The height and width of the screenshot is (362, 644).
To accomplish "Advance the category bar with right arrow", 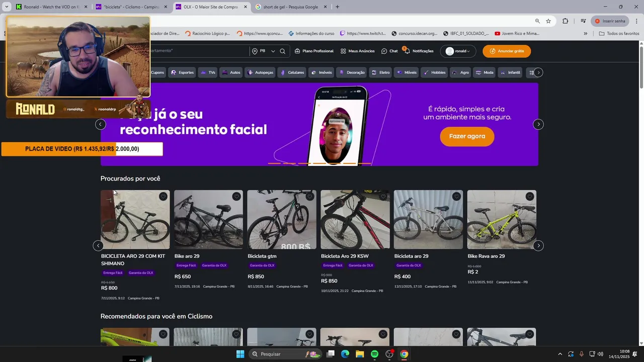I will (x=538, y=72).
